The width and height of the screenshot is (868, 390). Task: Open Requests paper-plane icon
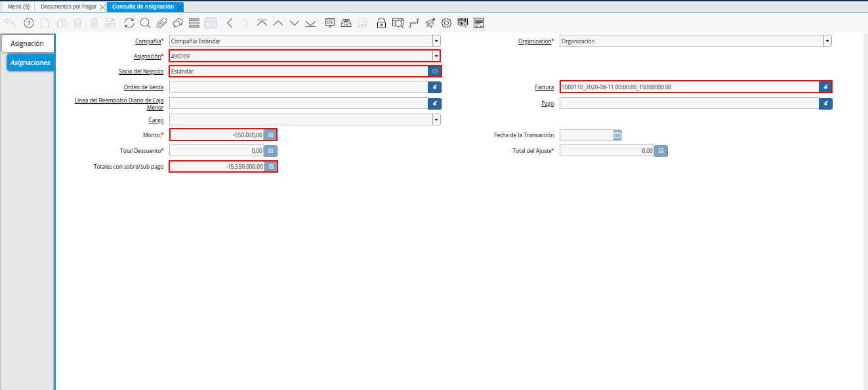point(430,23)
